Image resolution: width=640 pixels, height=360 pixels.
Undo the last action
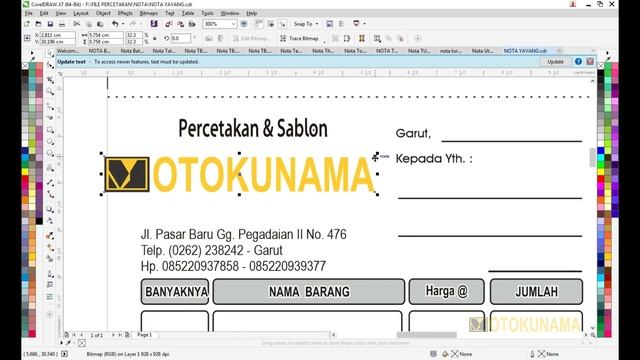tap(115, 24)
